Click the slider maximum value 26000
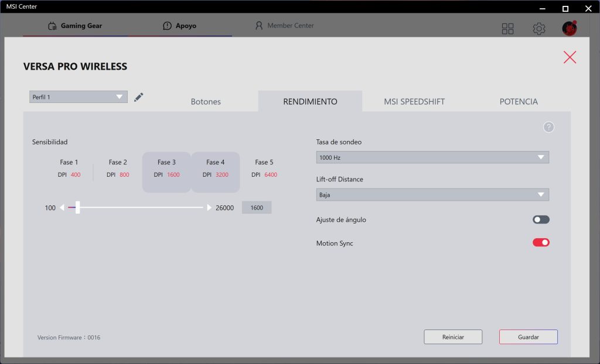600x364 pixels. tap(224, 208)
